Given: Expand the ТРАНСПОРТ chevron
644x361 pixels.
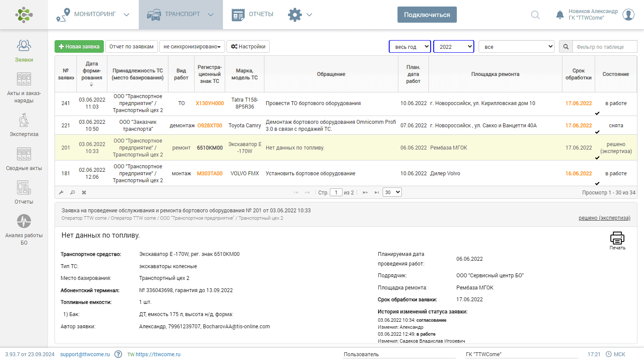Looking at the screenshot, I should [211, 15].
